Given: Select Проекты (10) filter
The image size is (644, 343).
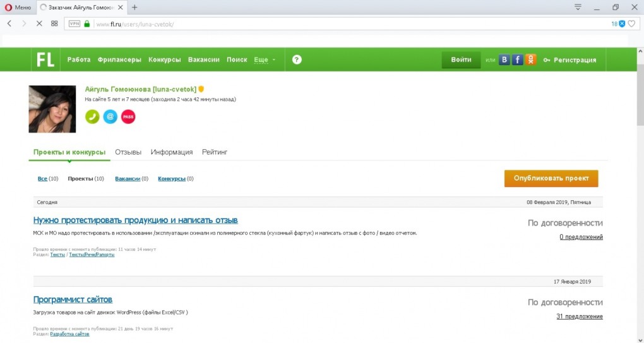Looking at the screenshot, I should coord(86,179).
